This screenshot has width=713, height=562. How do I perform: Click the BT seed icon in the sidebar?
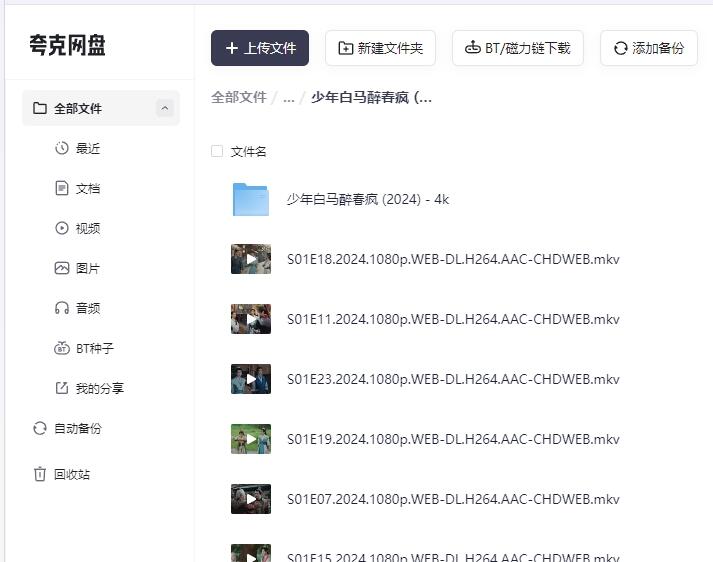pos(62,348)
